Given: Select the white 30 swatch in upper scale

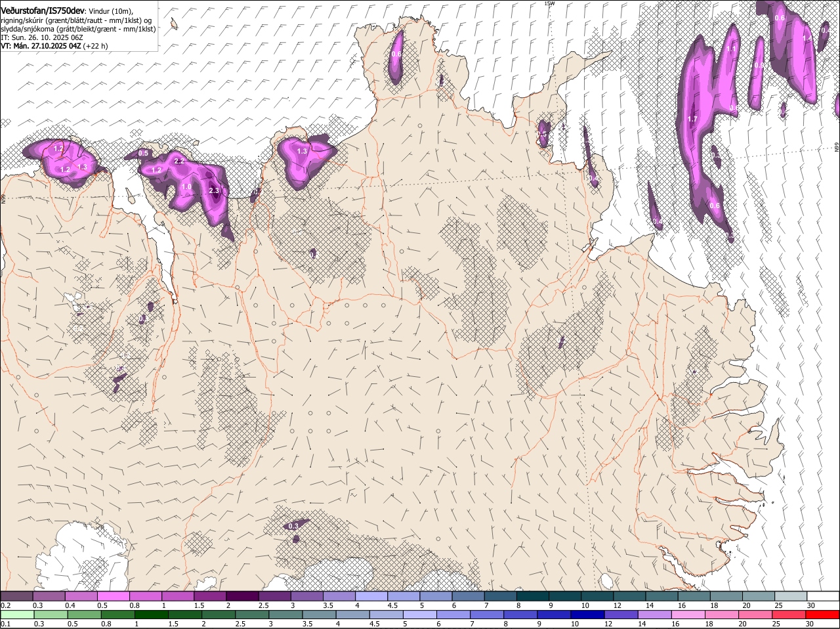Looking at the screenshot, I should [822, 596].
